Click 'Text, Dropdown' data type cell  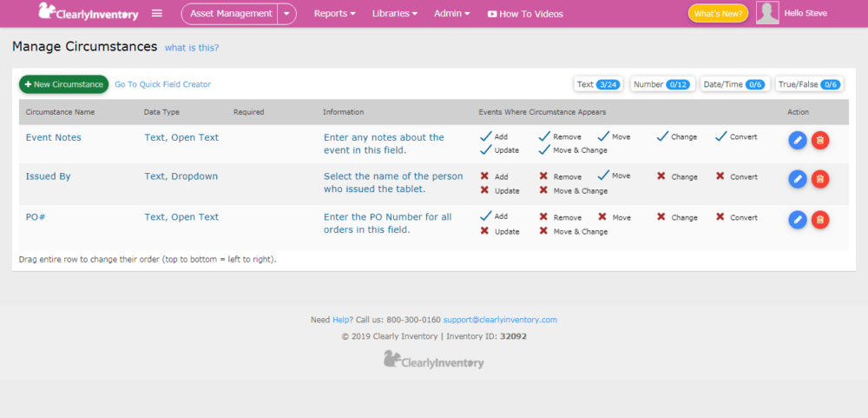pyautogui.click(x=181, y=177)
